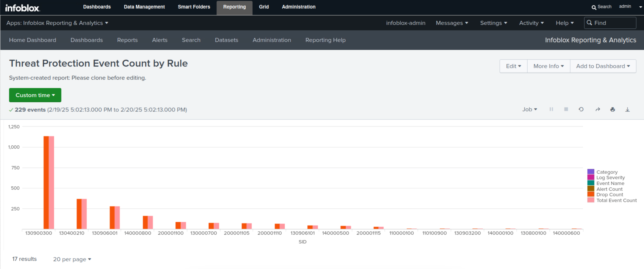Click the reload report icon
644x269 pixels.
(x=581, y=109)
